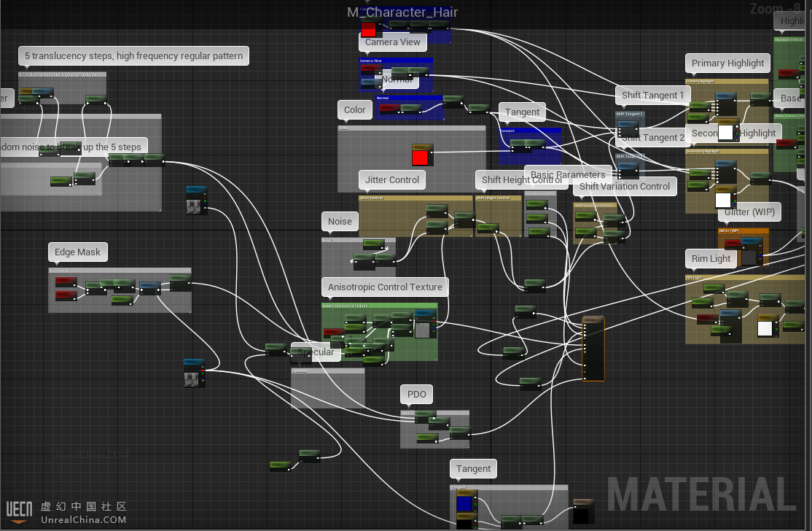Viewport: 812px width, 531px height.
Task: Click the Edge Mask comment bubble
Action: tap(77, 252)
